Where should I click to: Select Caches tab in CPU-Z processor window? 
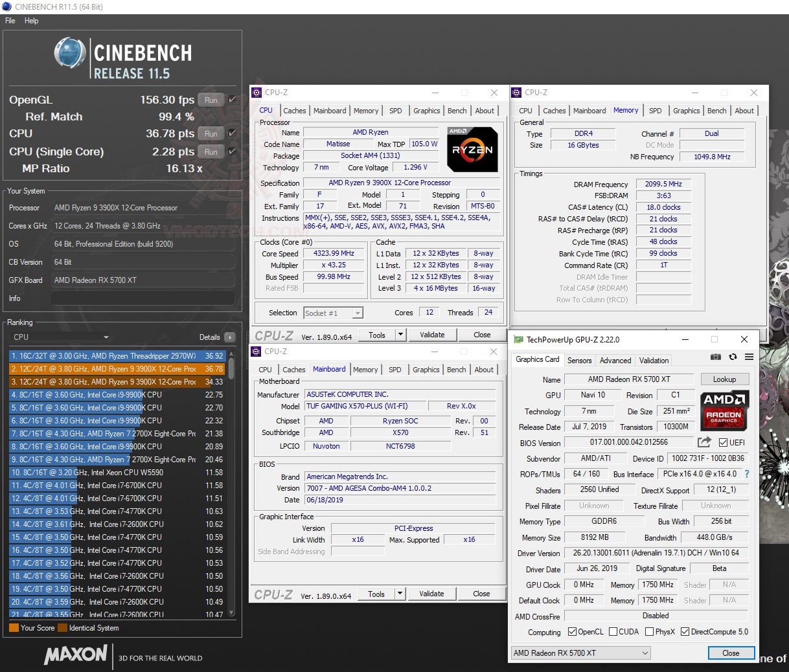(x=295, y=111)
